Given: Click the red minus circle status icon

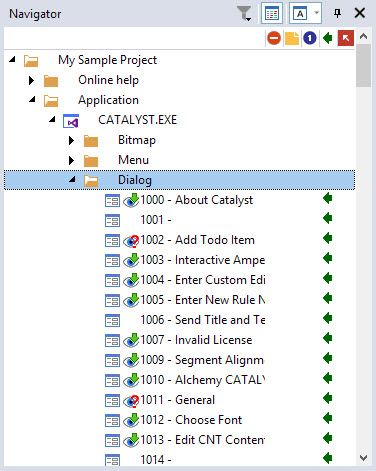Looking at the screenshot, I should 274,38.
